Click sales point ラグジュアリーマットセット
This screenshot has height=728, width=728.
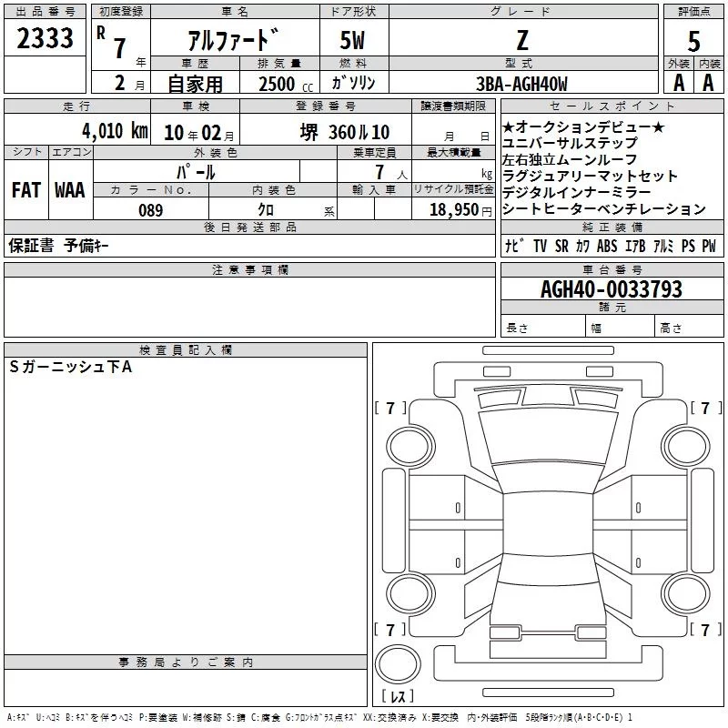[x=590, y=176]
